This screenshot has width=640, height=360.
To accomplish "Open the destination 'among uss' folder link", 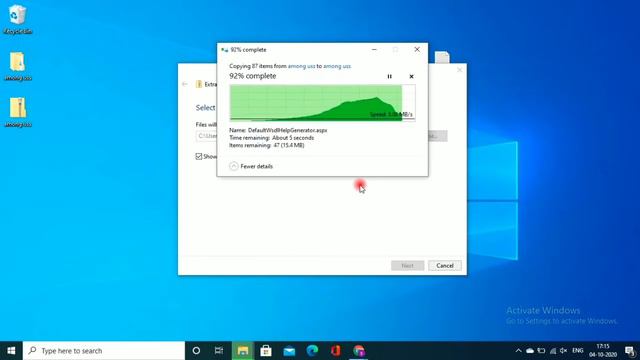I will click(x=337, y=66).
